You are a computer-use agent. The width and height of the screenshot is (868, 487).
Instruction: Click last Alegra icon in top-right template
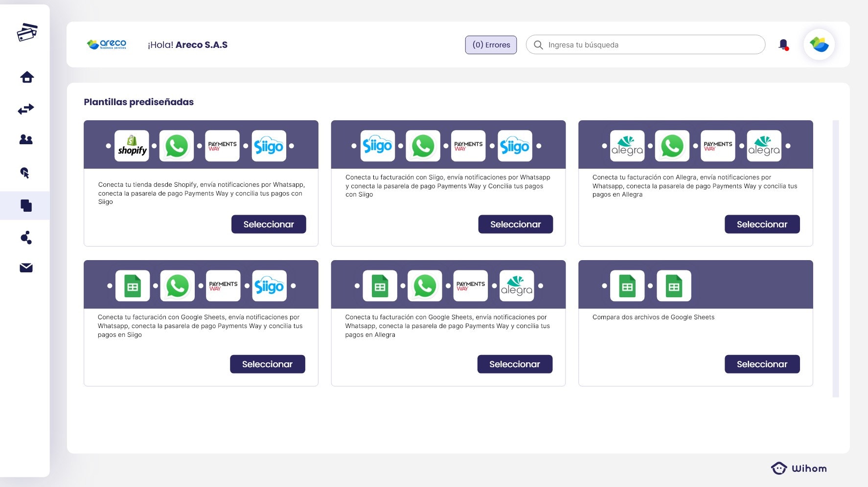click(x=764, y=146)
